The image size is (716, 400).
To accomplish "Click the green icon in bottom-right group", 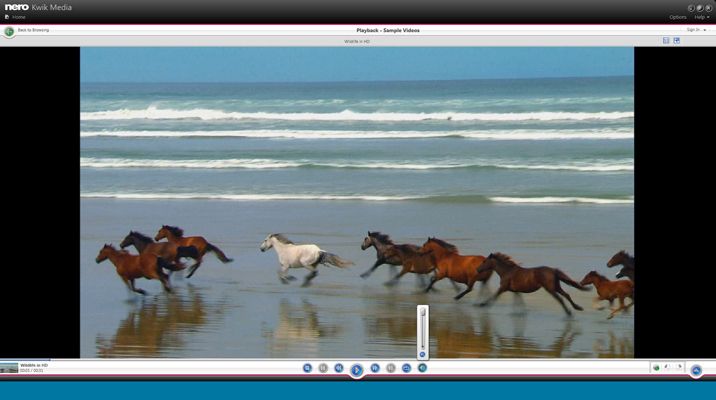I will [656, 368].
